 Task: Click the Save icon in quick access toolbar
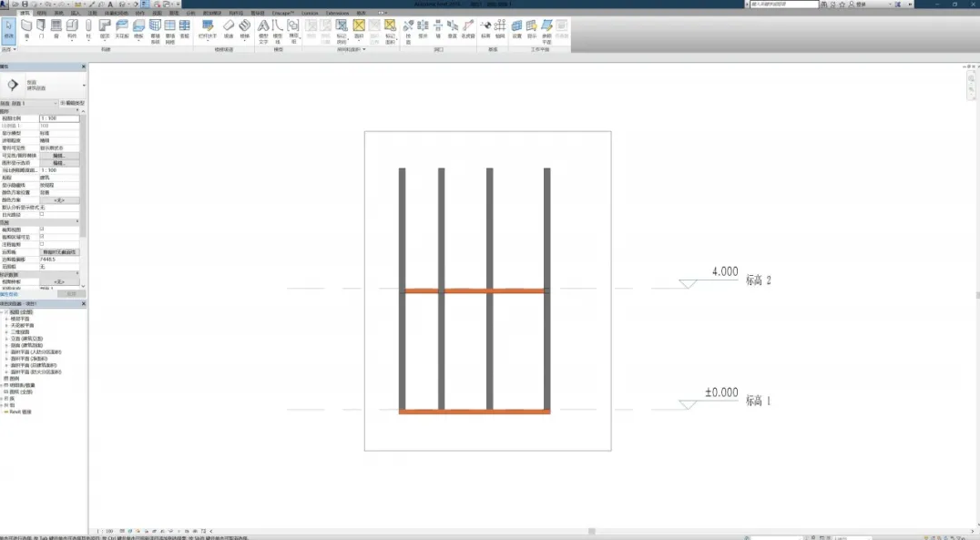pyautogui.click(x=25, y=4)
